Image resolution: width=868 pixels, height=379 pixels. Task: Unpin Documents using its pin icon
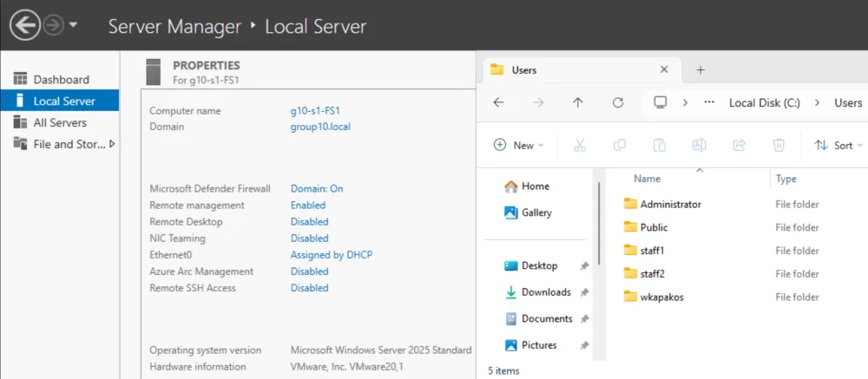coord(584,319)
